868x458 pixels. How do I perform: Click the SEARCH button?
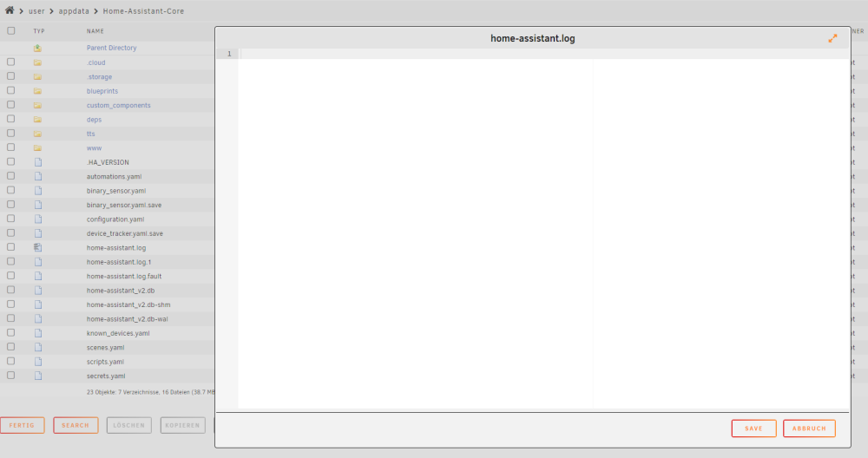click(76, 425)
